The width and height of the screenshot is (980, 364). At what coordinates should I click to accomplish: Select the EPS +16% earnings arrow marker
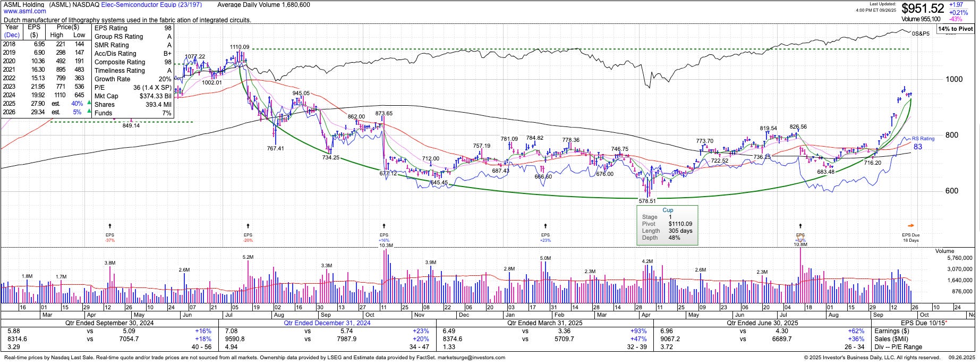384,233
